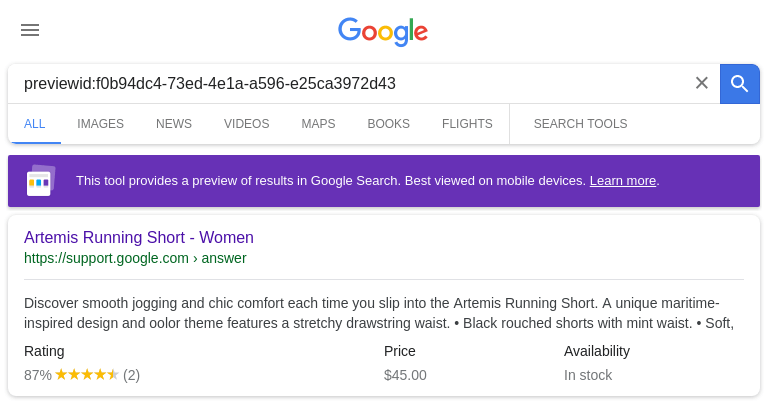Open the MAPS tab
This screenshot has width=768, height=405.
(318, 124)
